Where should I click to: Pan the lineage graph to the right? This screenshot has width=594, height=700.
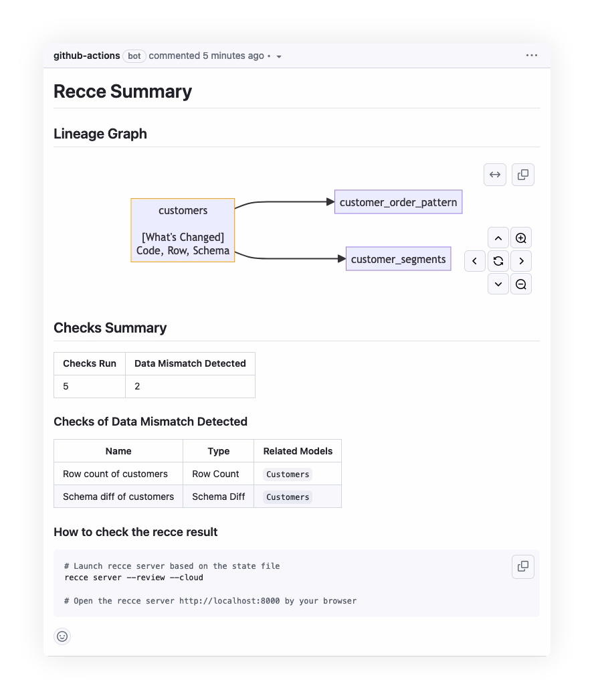(521, 261)
